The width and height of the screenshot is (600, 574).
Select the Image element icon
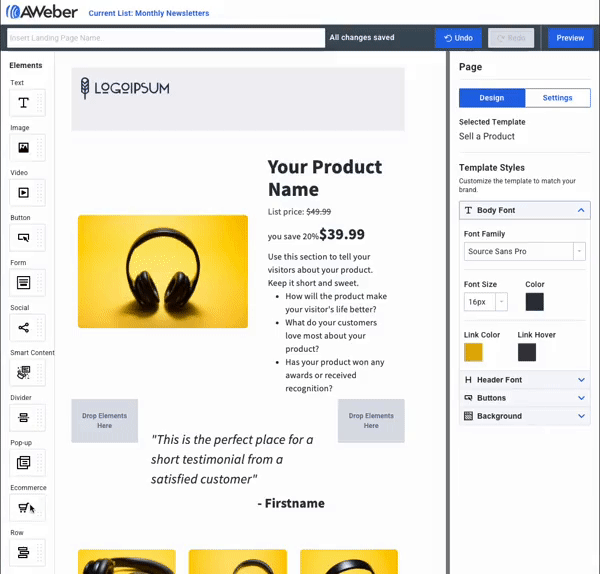pos(24,148)
